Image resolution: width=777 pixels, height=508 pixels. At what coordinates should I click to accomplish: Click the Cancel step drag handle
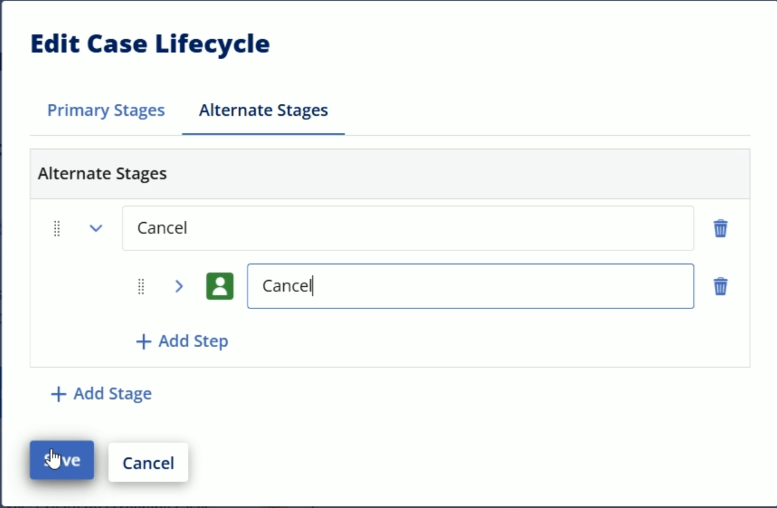tap(141, 286)
